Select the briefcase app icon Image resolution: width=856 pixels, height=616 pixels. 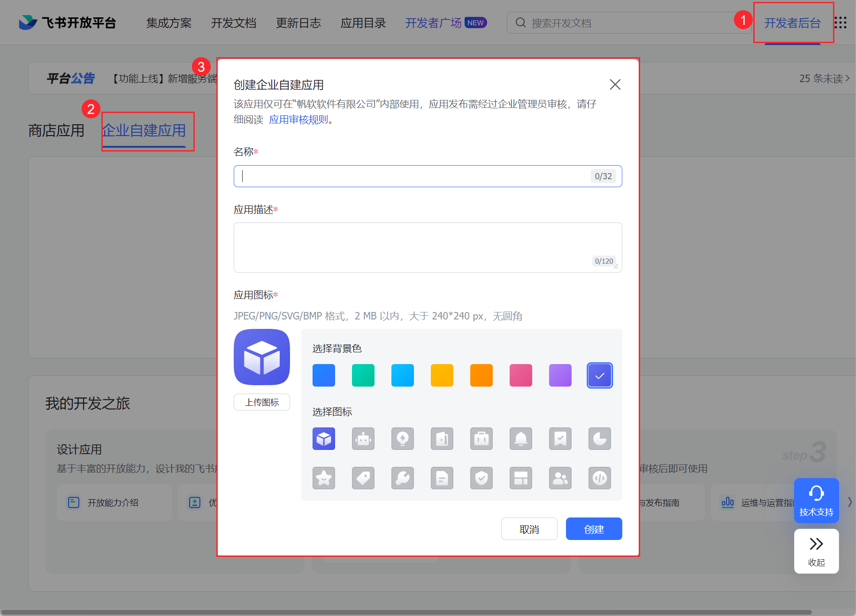click(x=481, y=439)
